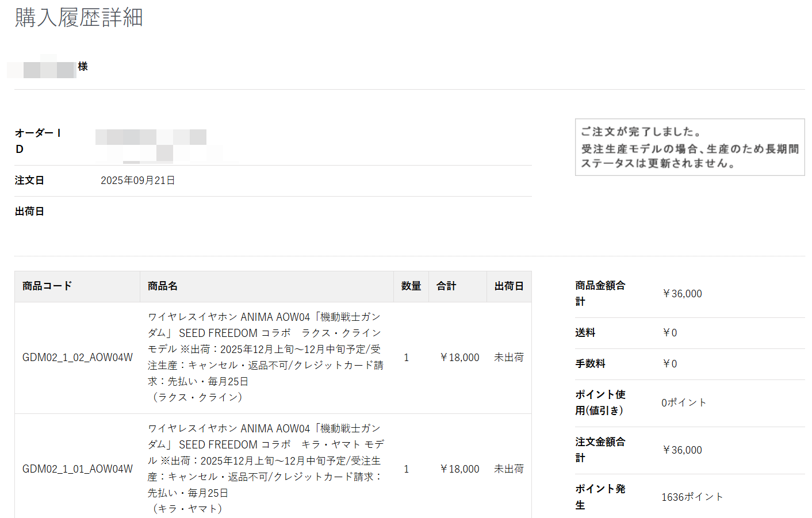Click the 1636ポイント earned points value
Screen dimensions: 812x518
[x=692, y=497]
